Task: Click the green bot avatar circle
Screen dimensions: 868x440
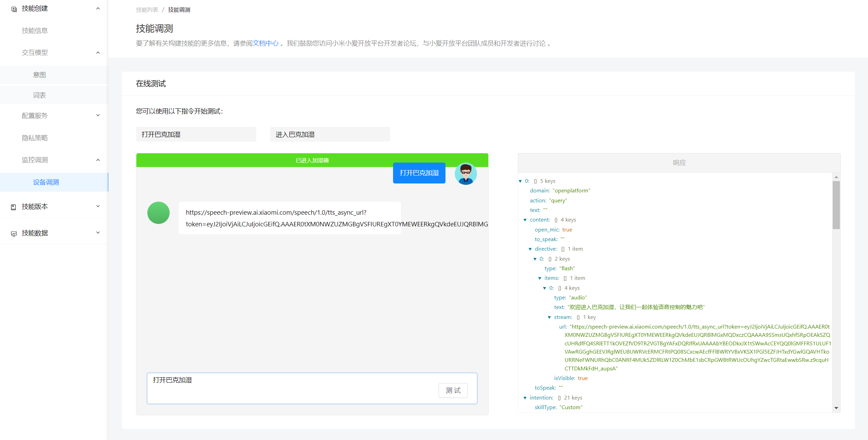Action: (x=158, y=213)
